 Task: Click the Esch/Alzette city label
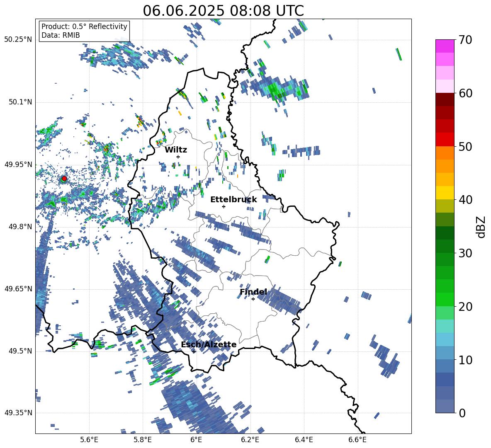[x=209, y=344]
